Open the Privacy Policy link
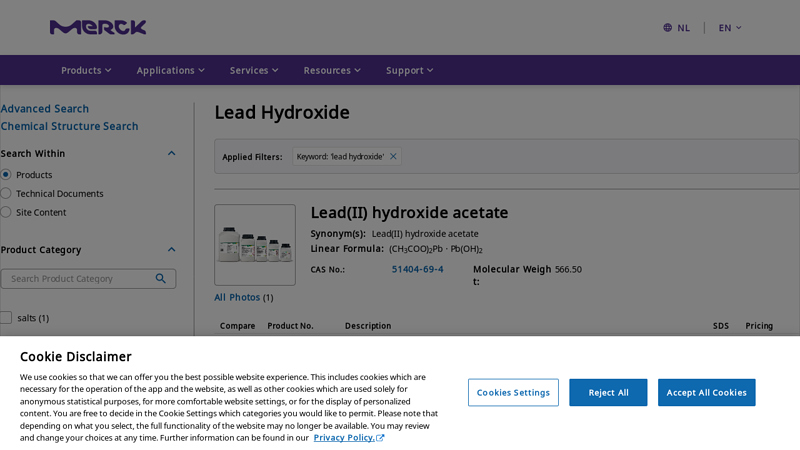Viewport: 800px width, 450px height. click(x=348, y=438)
